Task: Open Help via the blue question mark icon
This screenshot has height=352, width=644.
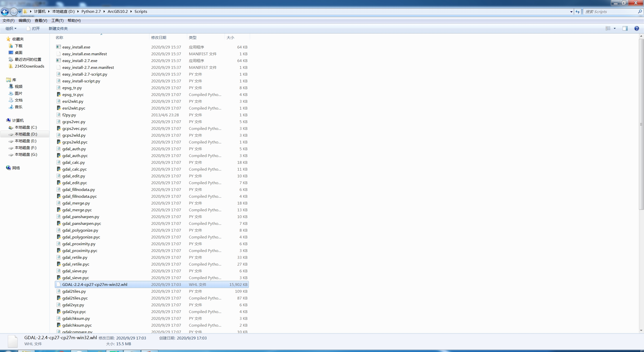Action: pos(636,28)
